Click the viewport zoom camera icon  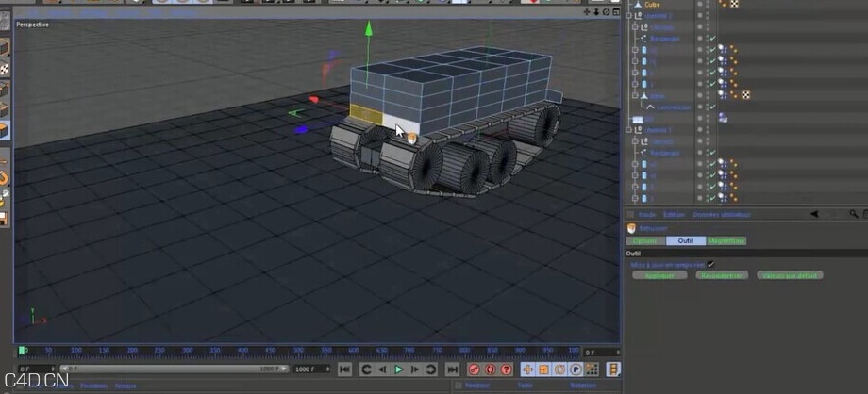pos(596,12)
